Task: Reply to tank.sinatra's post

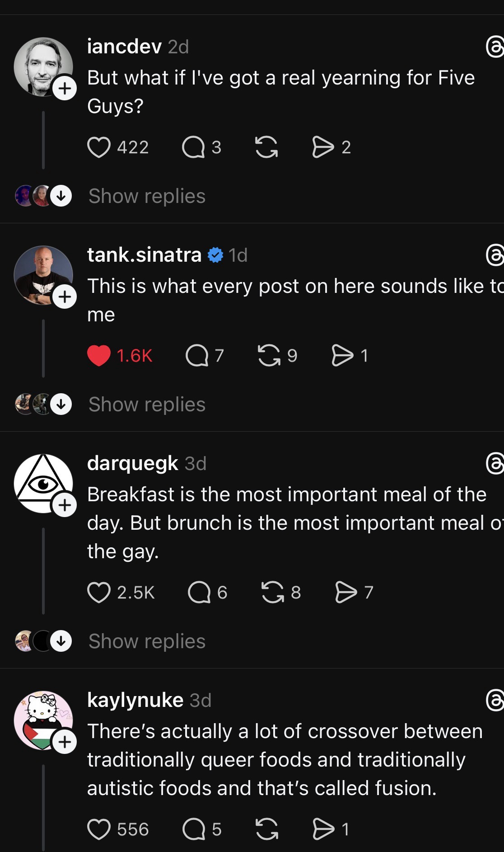Action: coord(197,356)
